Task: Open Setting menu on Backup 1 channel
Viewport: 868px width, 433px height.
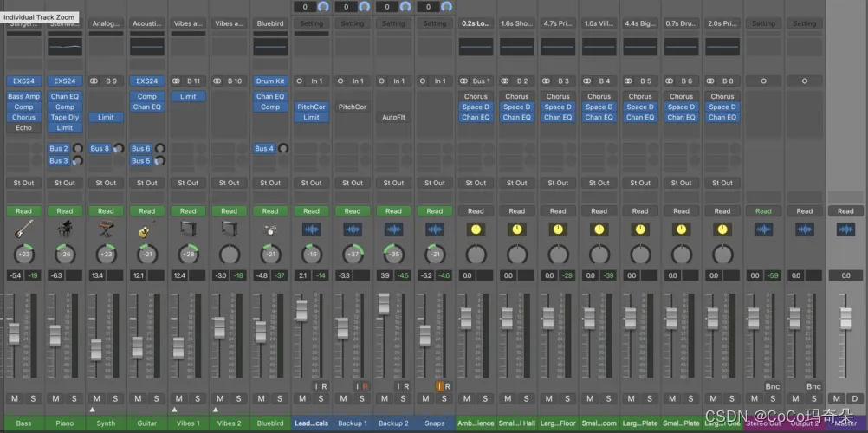Action: pyautogui.click(x=353, y=23)
